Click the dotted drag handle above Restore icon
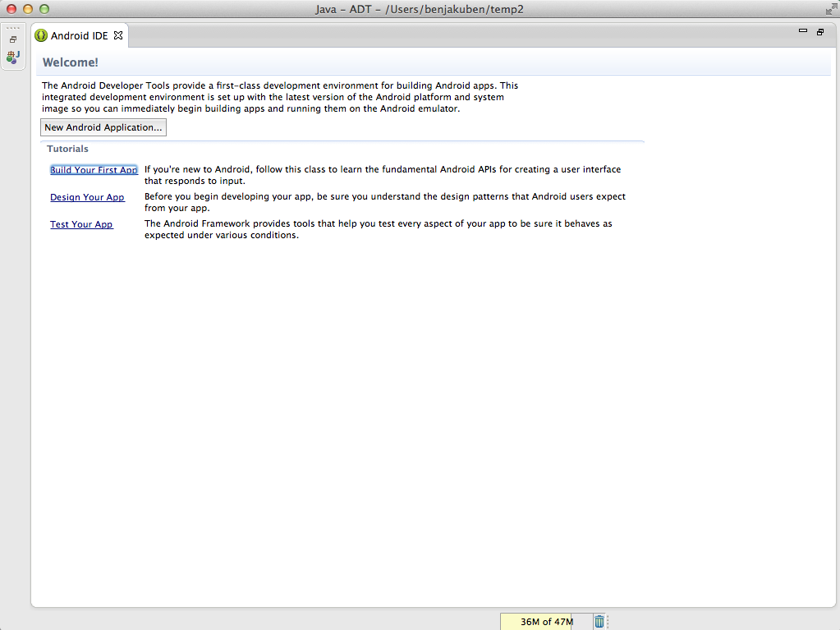 click(13, 28)
